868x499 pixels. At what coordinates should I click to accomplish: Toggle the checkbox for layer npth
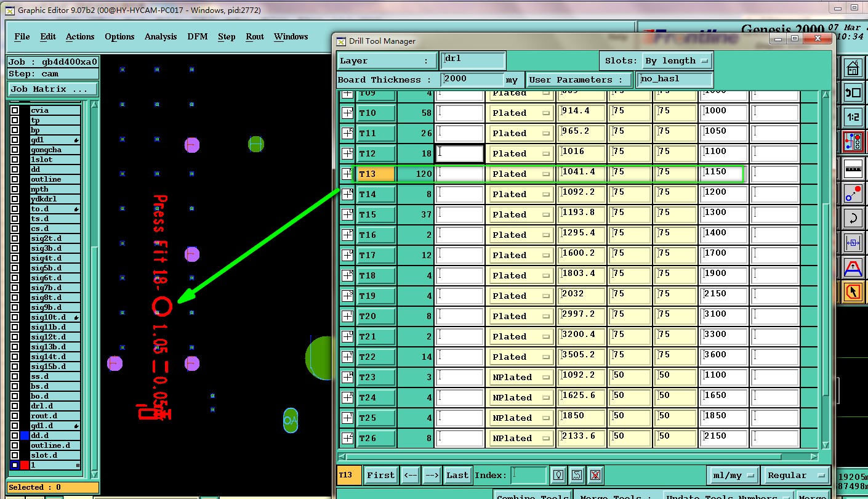(14, 190)
